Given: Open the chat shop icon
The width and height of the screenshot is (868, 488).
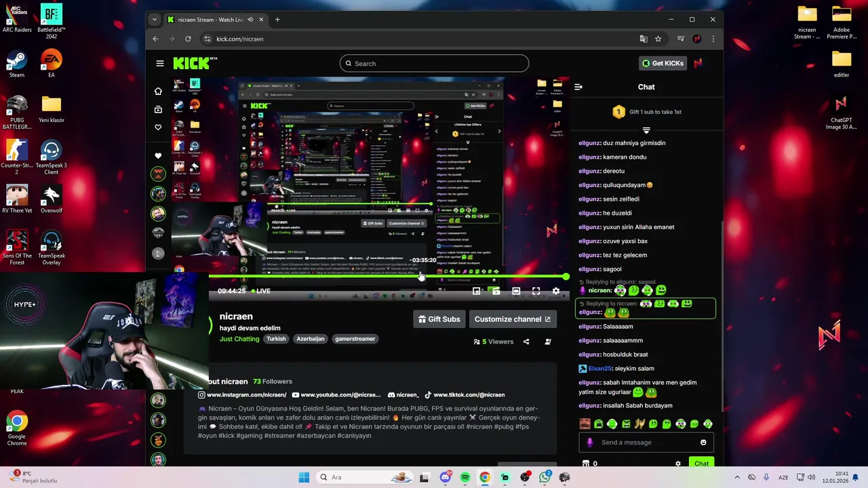Looking at the screenshot, I should click(586, 464).
